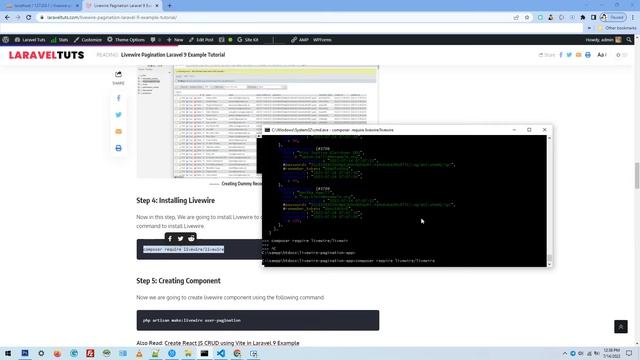Viewport: 640px width, 360px height.
Task: Open notification center in taskbar
Action: [x=629, y=353]
